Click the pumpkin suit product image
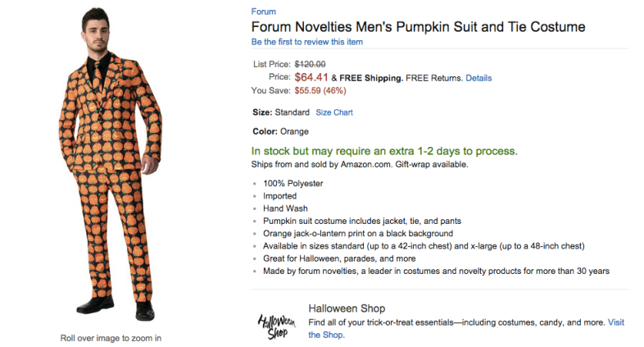This screenshot has height=347, width=644. click(111, 164)
